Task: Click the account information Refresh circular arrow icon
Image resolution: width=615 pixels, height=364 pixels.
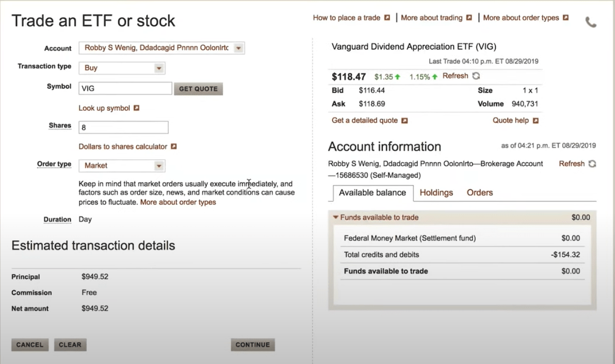Action: 592,163
